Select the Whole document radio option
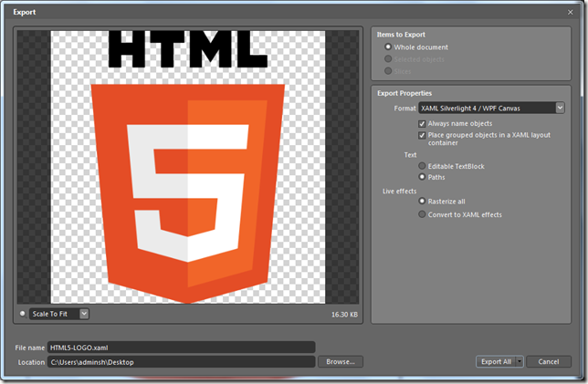This screenshot has height=384, width=588. point(388,47)
